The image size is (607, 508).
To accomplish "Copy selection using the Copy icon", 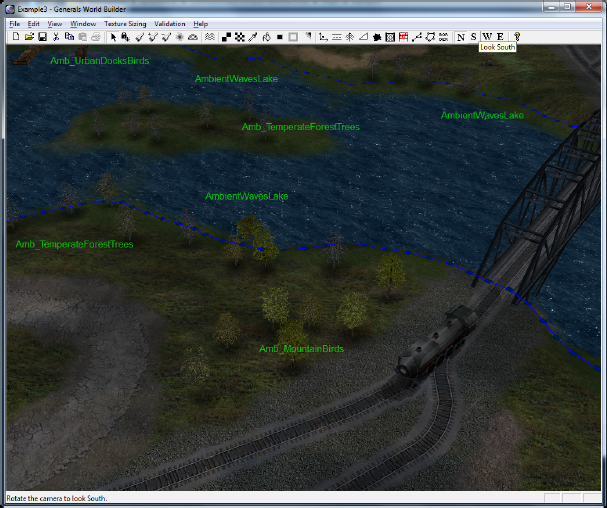I will [69, 37].
